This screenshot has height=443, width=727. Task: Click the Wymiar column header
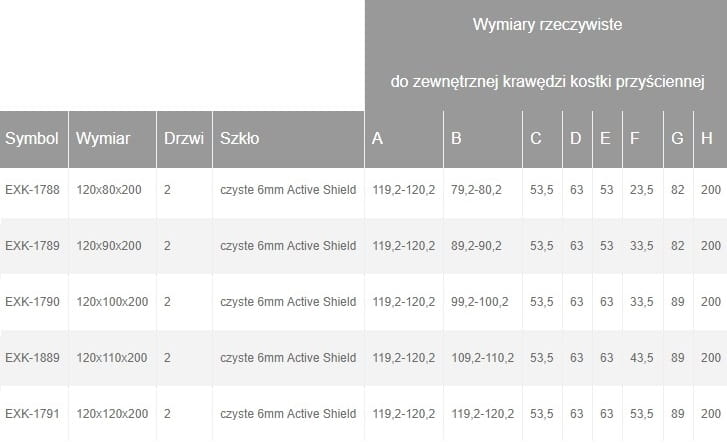tap(100, 139)
